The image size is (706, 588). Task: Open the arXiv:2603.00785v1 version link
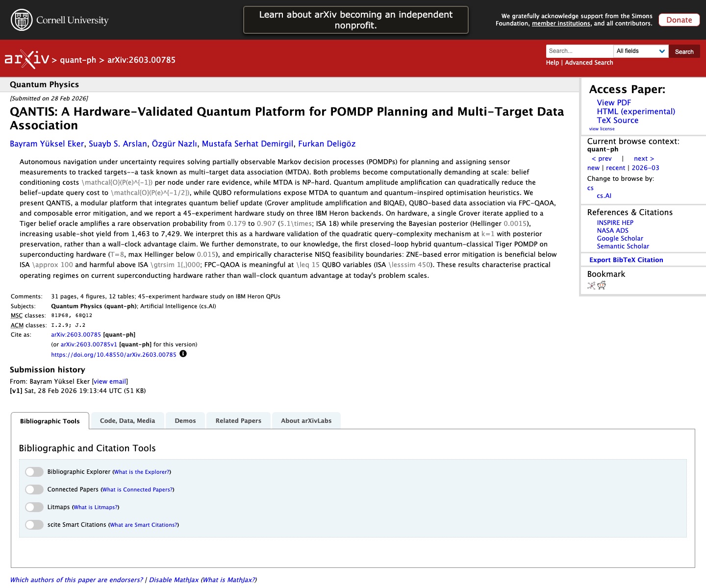[89, 344]
